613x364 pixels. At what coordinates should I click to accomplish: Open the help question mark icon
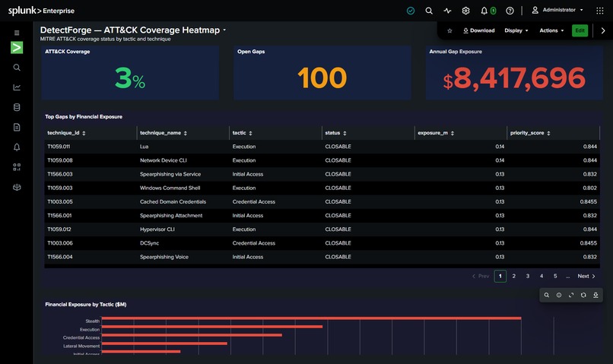point(510,11)
